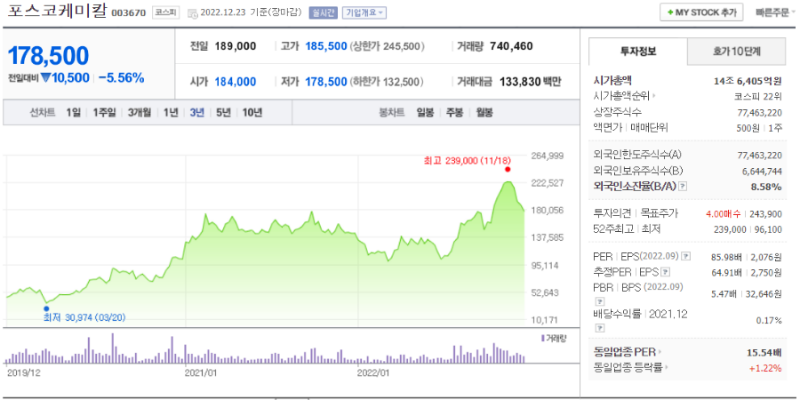
Task: Click the 목표주가 value 243,900
Action: [x=767, y=214]
